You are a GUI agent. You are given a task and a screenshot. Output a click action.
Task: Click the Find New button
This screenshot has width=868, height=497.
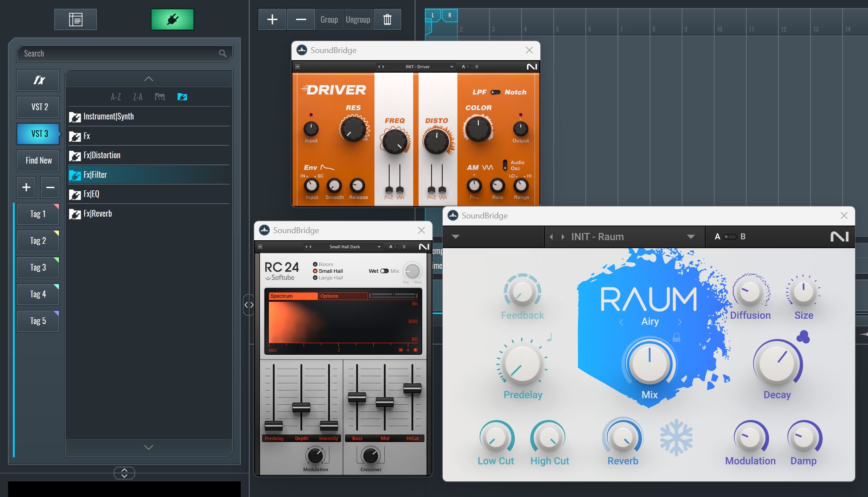click(39, 160)
